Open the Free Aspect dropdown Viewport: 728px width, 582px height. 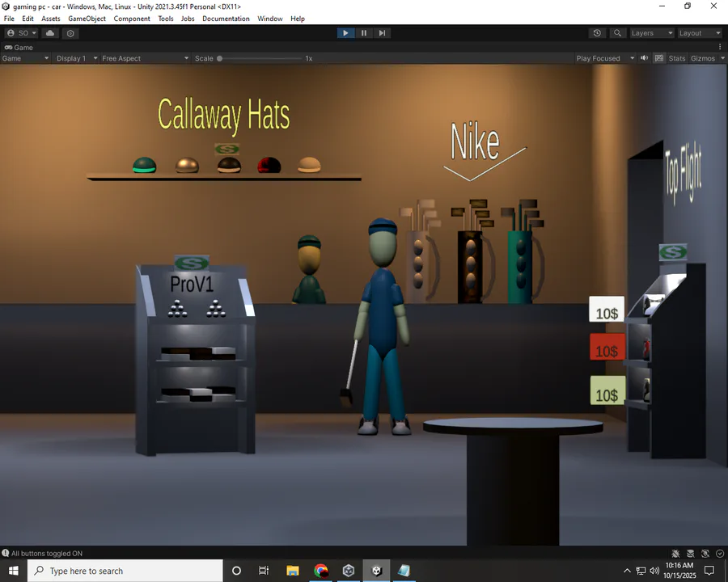click(x=146, y=58)
